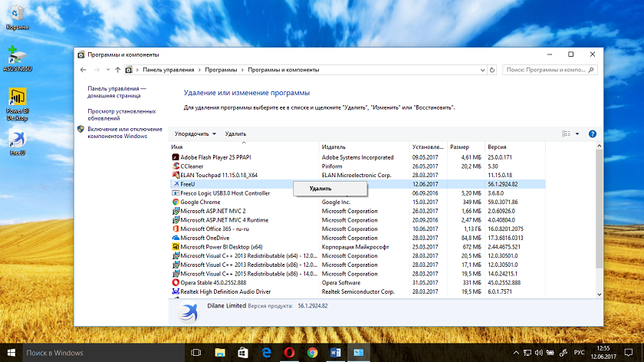Click the Google Chrome icon in list

(x=176, y=202)
